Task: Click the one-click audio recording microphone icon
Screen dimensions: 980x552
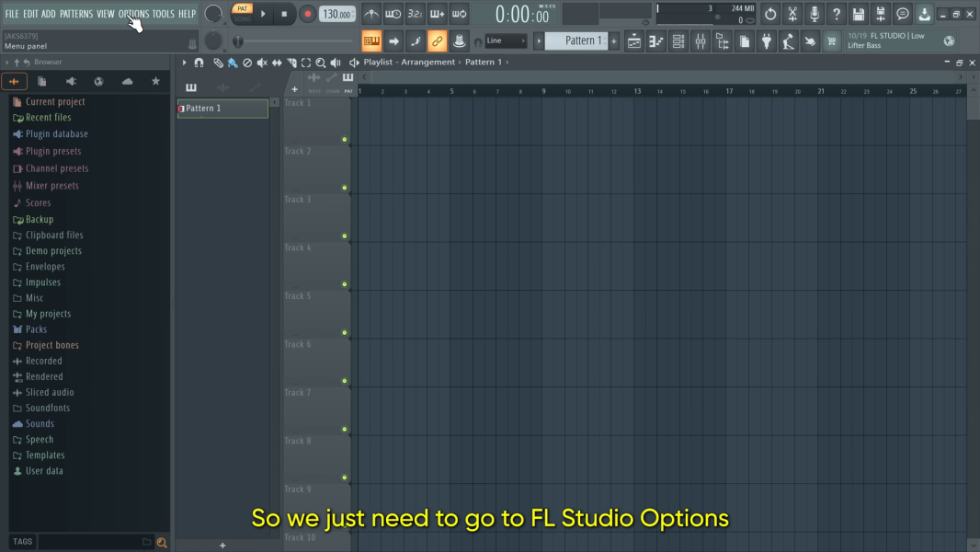Action: tap(815, 14)
